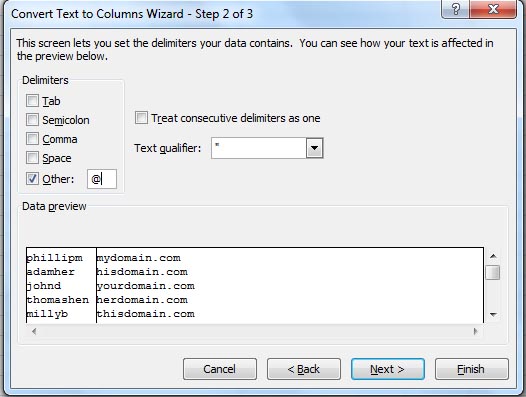Image resolution: width=526 pixels, height=397 pixels.
Task: Click the Cancel button
Action: (220, 369)
